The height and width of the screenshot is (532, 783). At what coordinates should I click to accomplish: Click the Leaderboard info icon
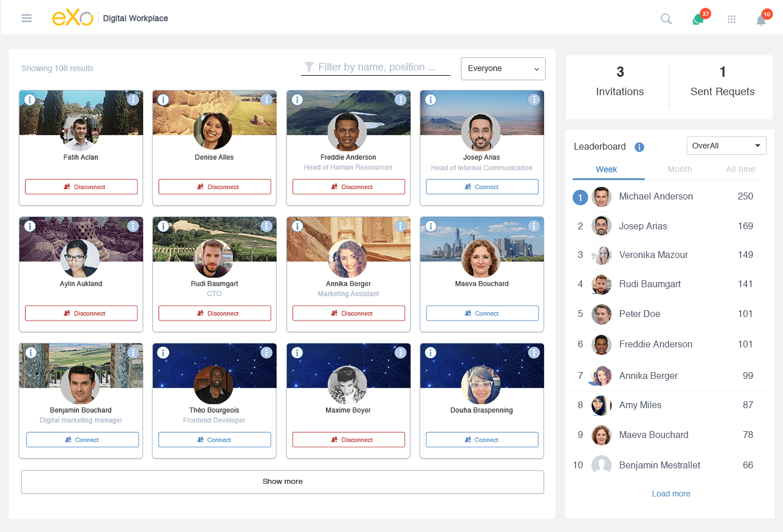[640, 147]
